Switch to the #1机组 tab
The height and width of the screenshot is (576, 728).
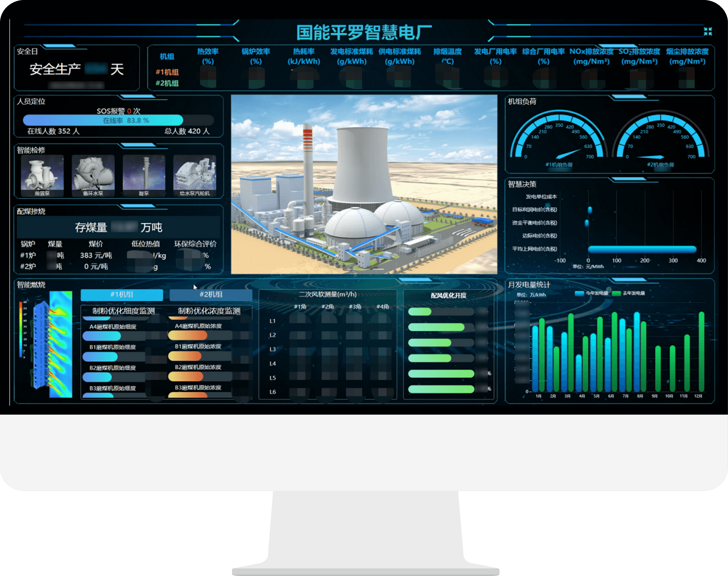(122, 294)
